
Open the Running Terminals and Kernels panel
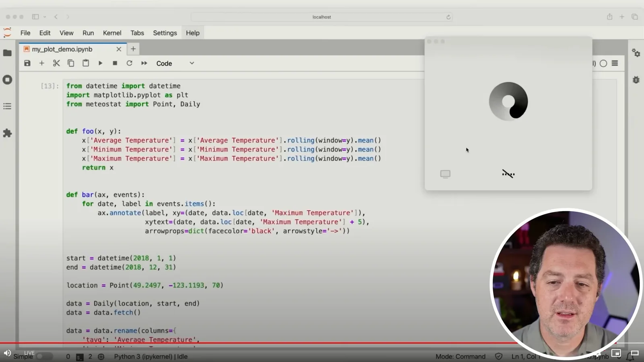(7, 80)
